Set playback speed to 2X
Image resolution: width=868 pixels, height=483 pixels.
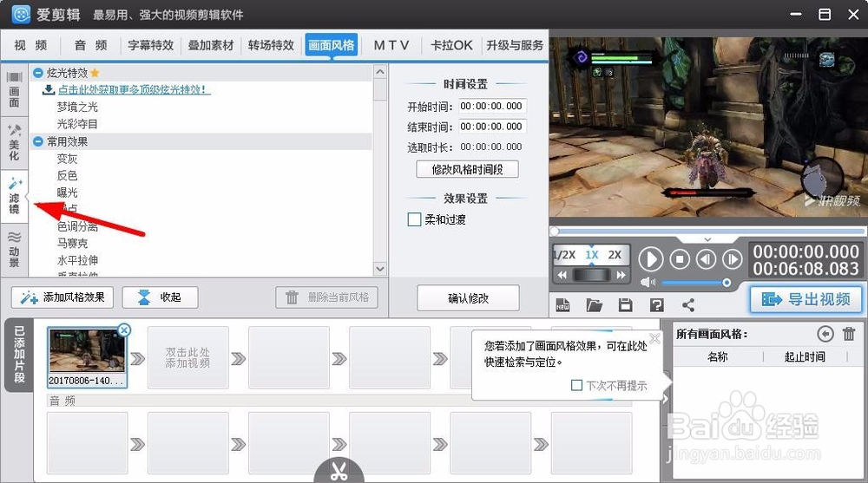(x=615, y=255)
